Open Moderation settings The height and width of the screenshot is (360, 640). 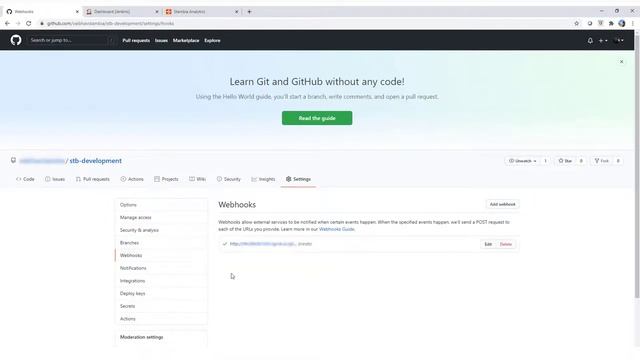pos(142,337)
